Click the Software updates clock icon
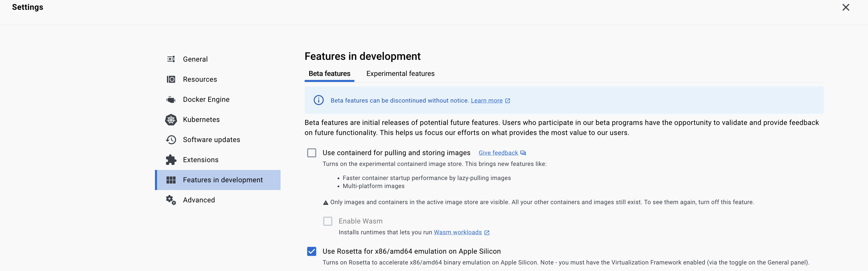Screen dimensions: 868x271 pos(171,140)
